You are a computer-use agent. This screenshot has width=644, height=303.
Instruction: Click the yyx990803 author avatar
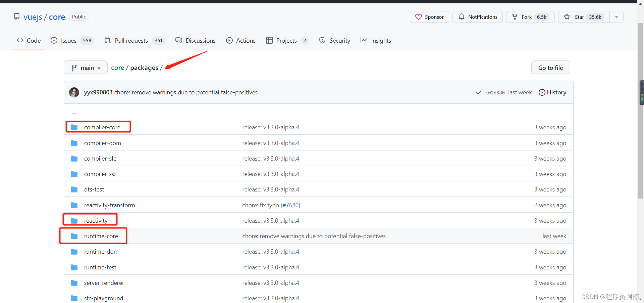point(74,92)
